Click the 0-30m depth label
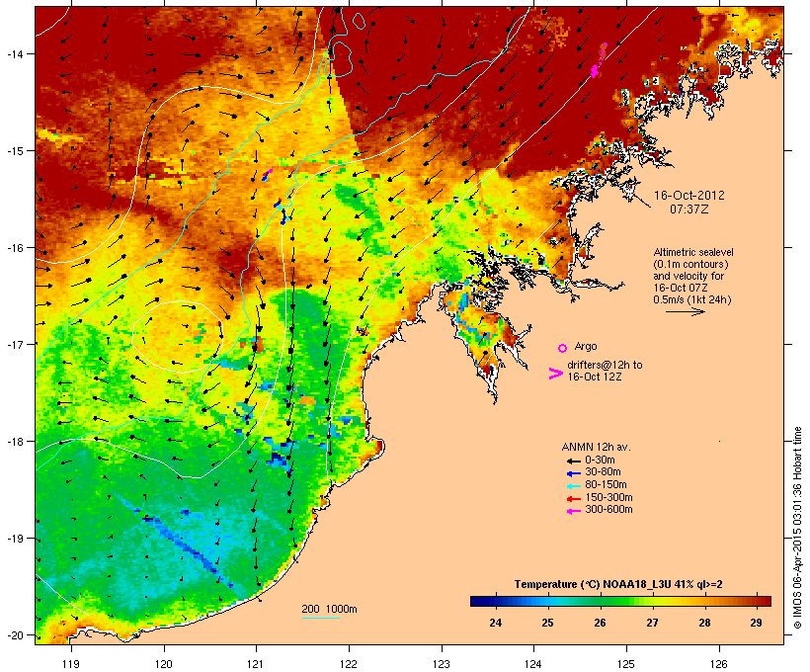Viewport: 810px width, 672px height. click(600, 461)
